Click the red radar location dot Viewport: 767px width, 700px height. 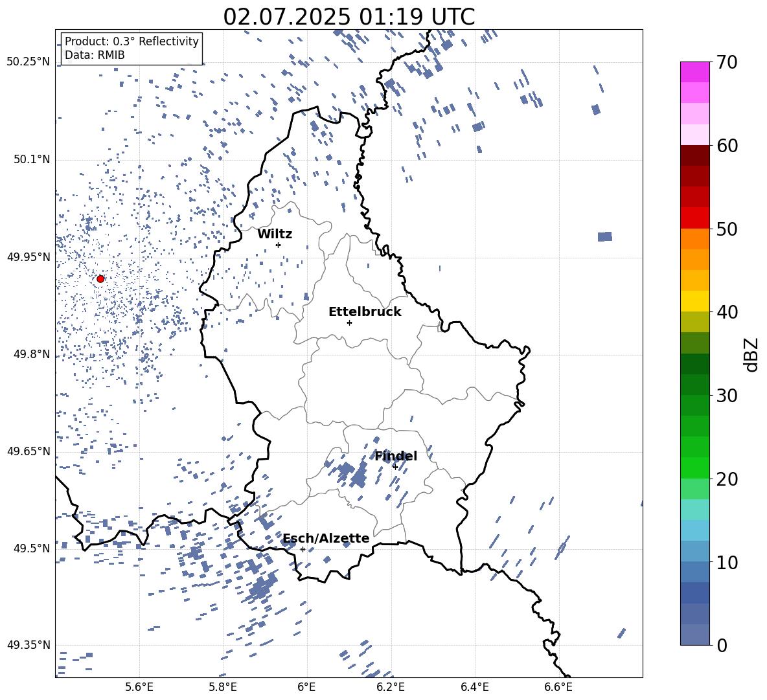100,279
